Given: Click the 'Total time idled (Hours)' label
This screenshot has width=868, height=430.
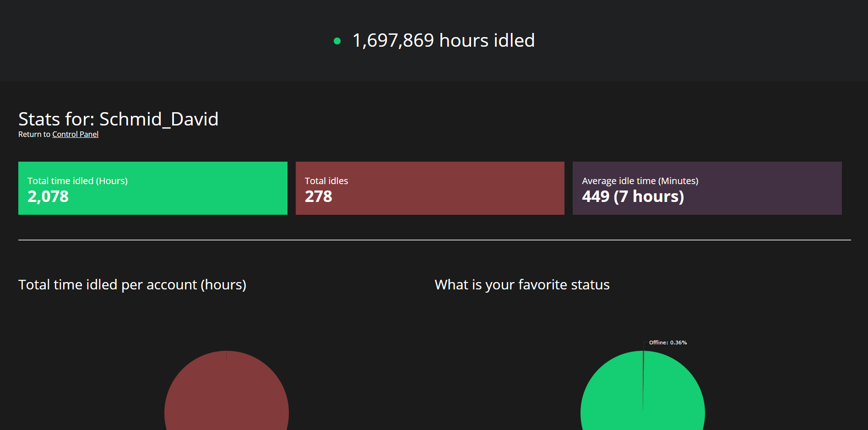Looking at the screenshot, I should pos(77,181).
